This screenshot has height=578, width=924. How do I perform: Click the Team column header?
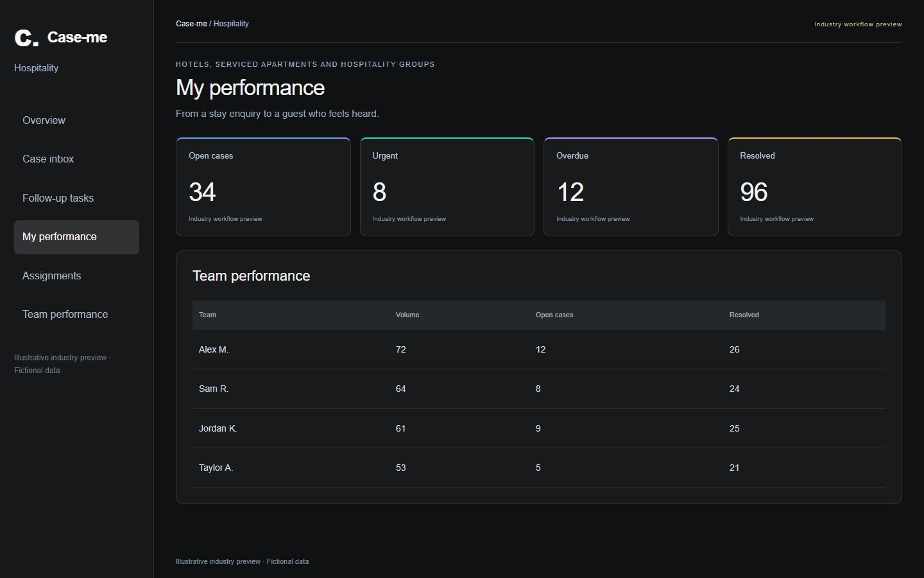(207, 315)
